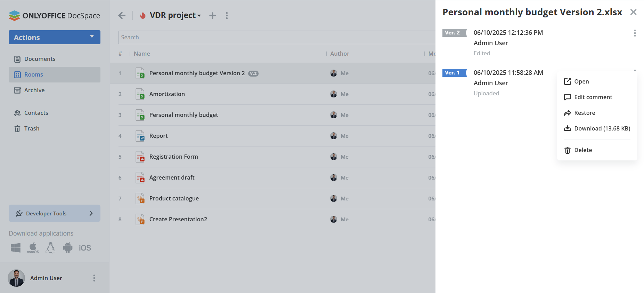Click the plus icon next to VDR project
Viewport: 644px width, 293px height.
212,16
